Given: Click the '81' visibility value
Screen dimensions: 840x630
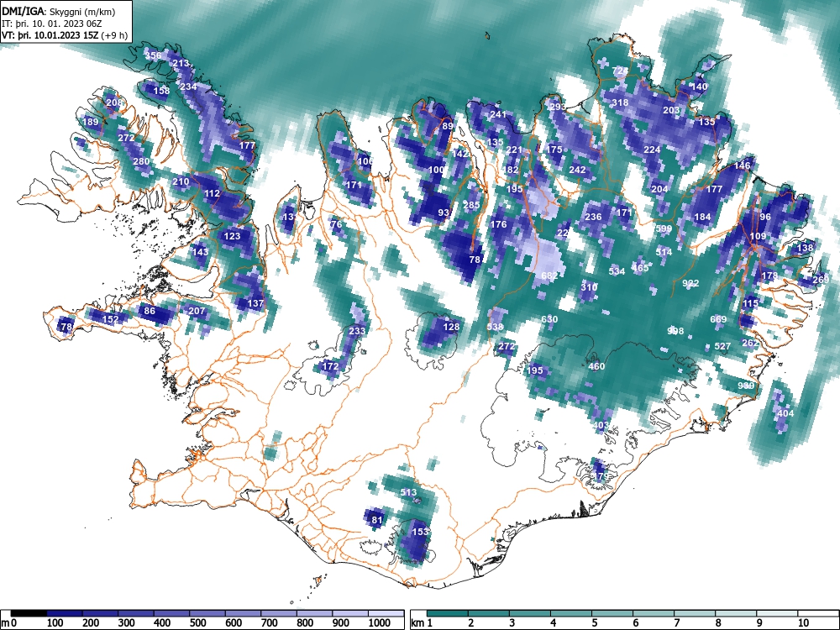Looking at the screenshot, I should pyautogui.click(x=377, y=520).
